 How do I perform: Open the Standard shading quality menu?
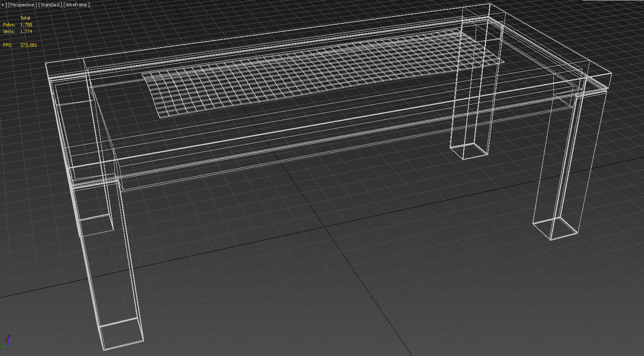pyautogui.click(x=50, y=5)
